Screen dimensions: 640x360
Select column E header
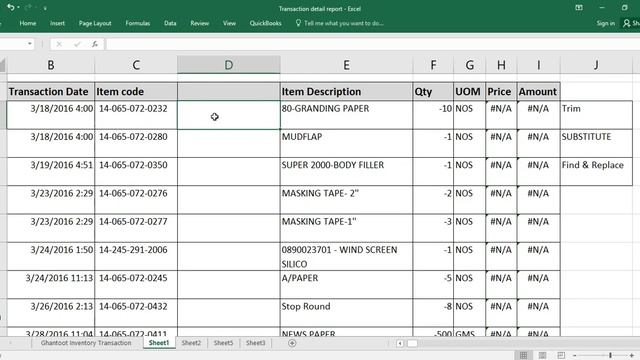346,65
